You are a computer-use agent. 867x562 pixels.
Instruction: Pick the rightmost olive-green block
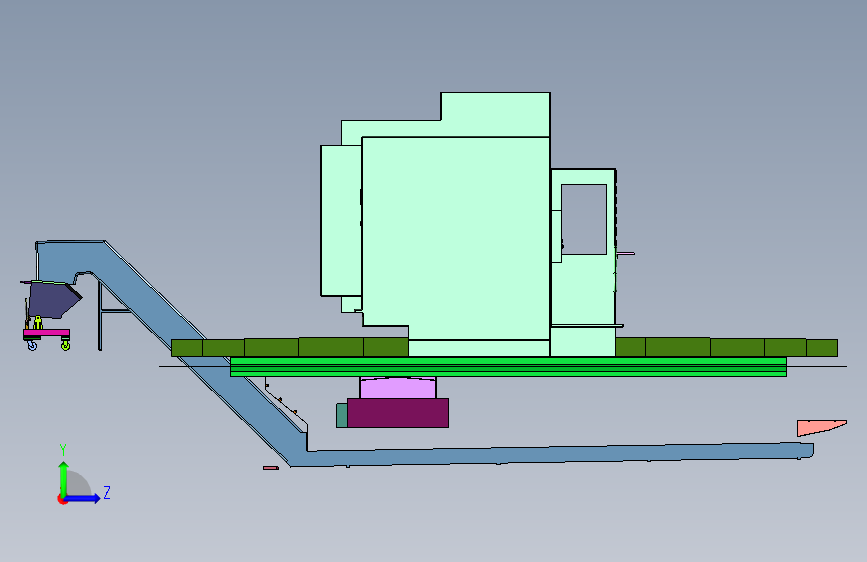click(822, 348)
